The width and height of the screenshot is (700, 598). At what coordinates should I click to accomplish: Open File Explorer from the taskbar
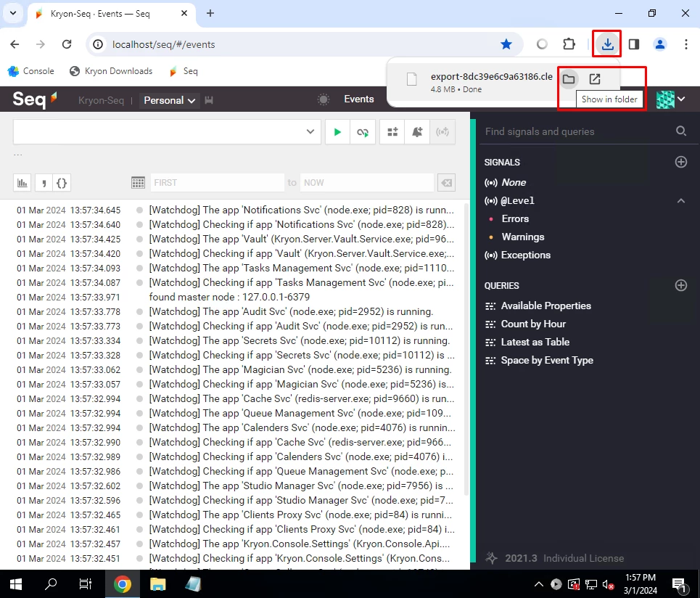tap(157, 584)
